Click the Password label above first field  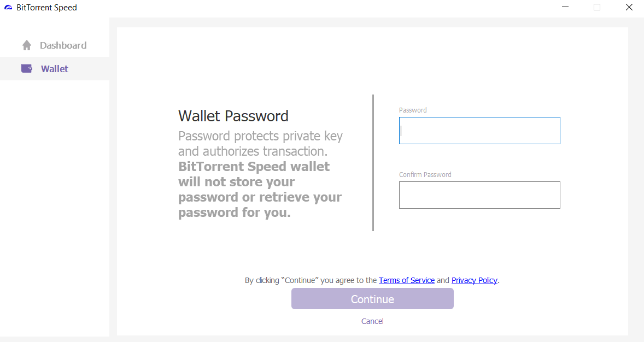[x=413, y=110]
